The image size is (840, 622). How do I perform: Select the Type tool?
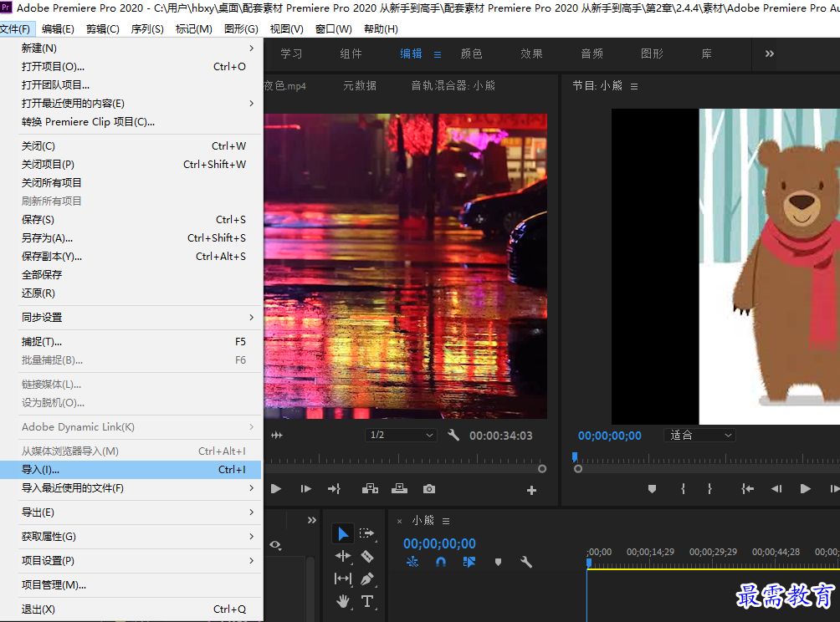tap(367, 601)
